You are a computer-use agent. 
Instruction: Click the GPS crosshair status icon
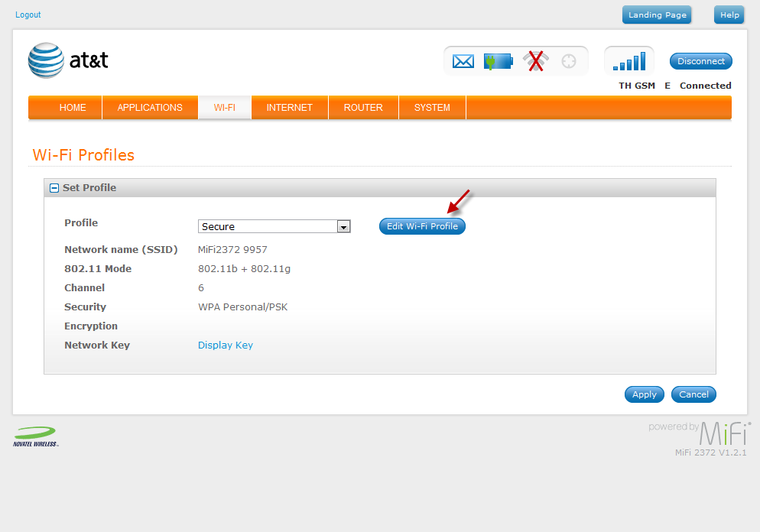point(569,62)
